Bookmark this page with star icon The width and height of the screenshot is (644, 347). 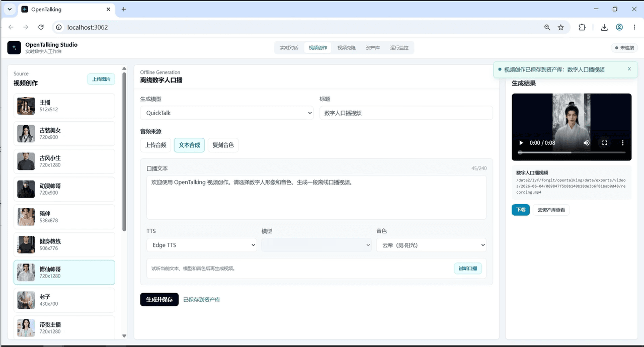pos(561,27)
